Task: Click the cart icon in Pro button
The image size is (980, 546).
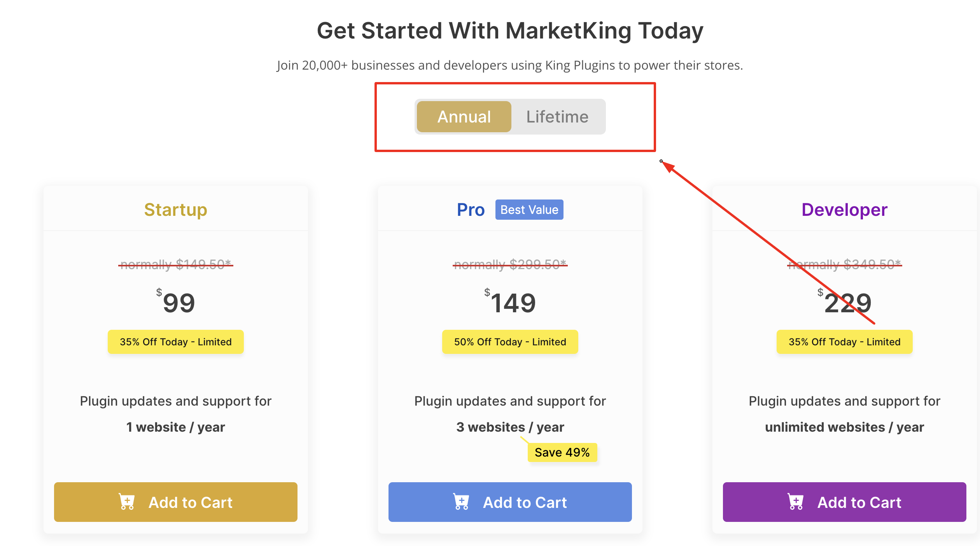Action: click(461, 502)
